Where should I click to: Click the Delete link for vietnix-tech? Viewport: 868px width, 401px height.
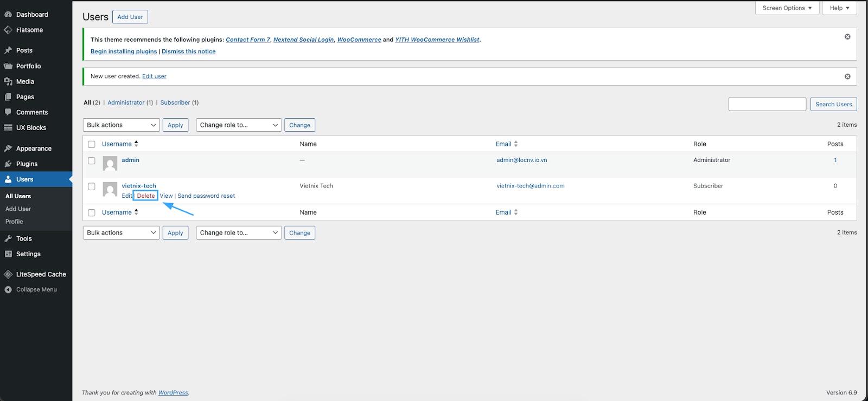(x=146, y=196)
